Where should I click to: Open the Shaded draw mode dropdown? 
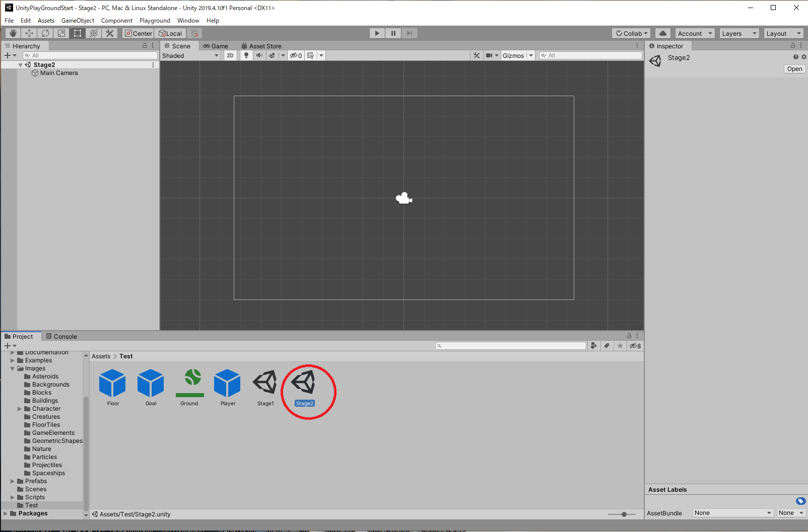pyautogui.click(x=190, y=55)
